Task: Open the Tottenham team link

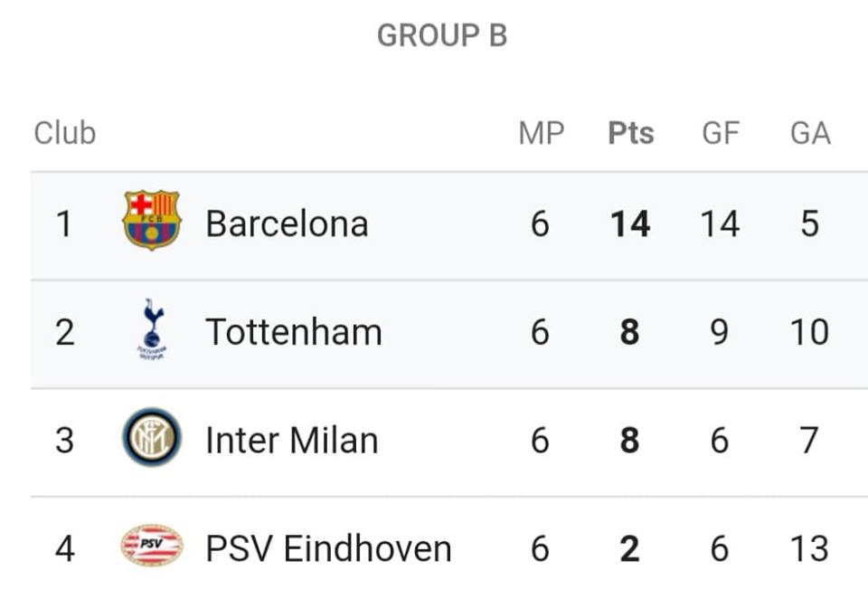Action: pos(294,332)
